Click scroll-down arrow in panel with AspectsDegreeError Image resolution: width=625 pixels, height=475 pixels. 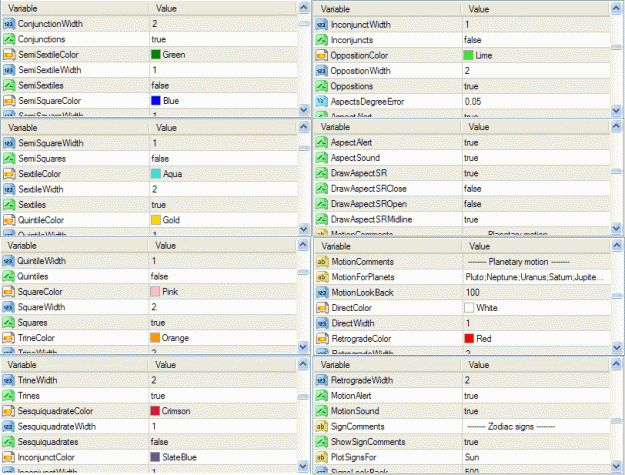pos(616,110)
